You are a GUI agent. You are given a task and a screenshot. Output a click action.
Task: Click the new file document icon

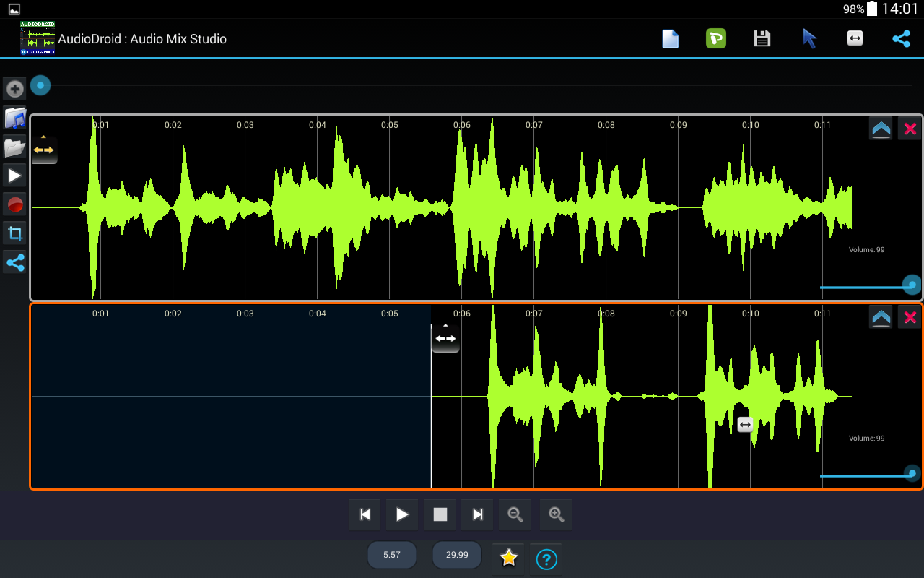(671, 39)
